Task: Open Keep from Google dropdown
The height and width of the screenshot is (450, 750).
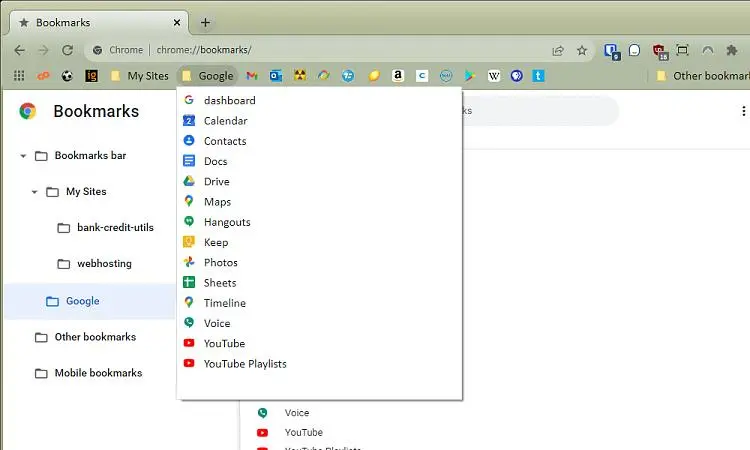Action: point(319,242)
